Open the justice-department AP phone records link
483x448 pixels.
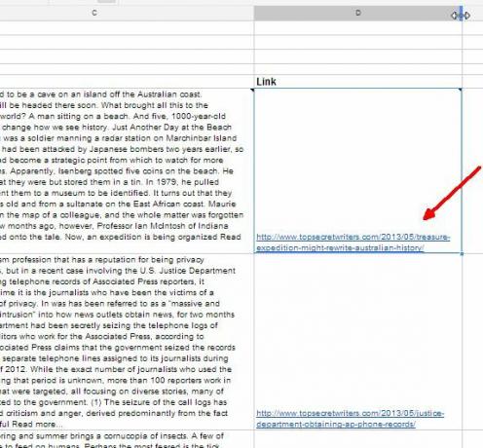350,419
